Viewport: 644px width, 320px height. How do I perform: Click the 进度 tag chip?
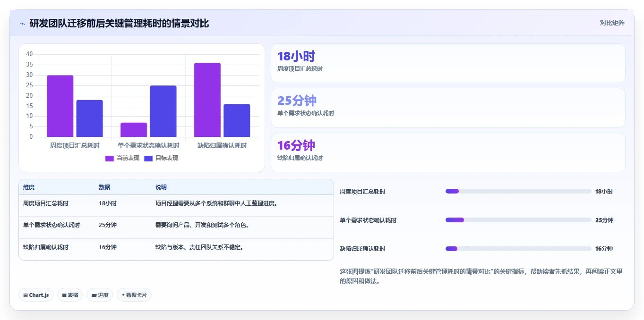(100, 295)
